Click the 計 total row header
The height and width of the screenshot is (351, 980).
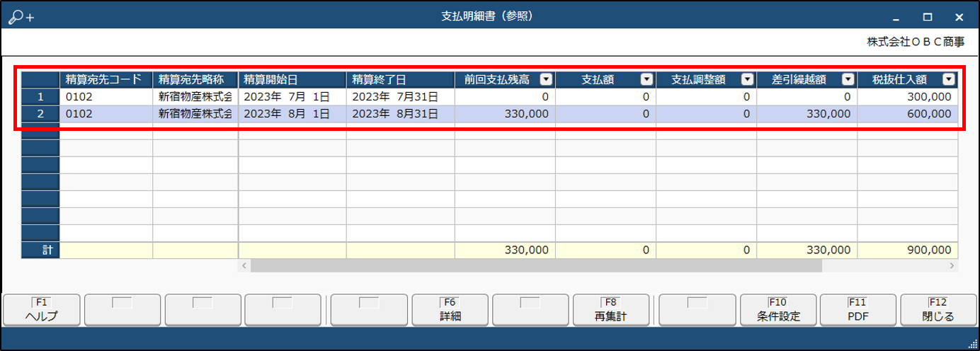[x=40, y=251]
